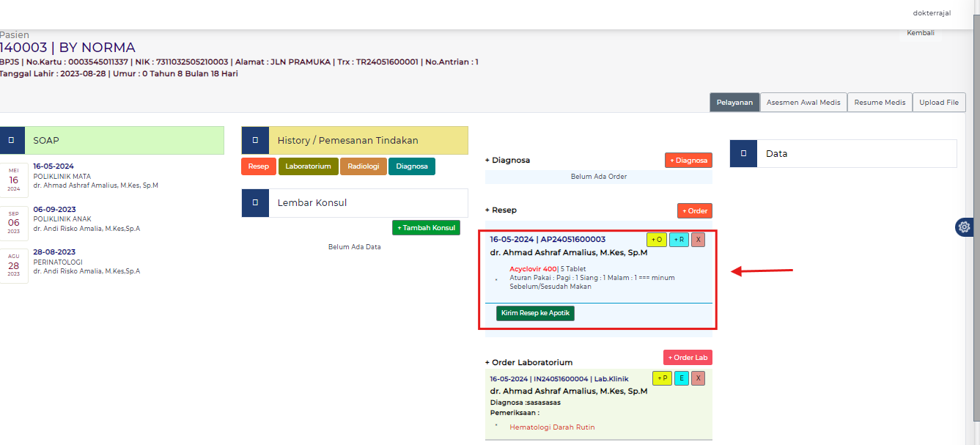980x445 pixels.
Task: Remove lab order with its X button
Action: click(699, 378)
